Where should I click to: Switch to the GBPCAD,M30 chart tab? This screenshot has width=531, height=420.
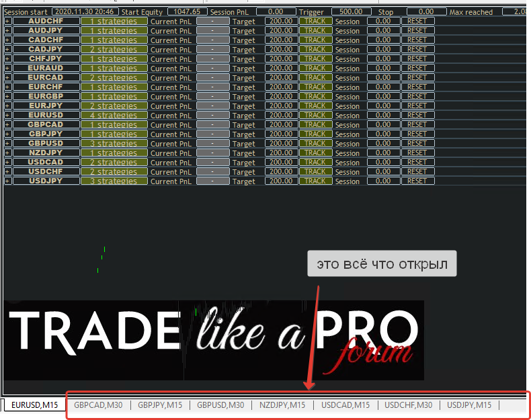click(x=98, y=405)
